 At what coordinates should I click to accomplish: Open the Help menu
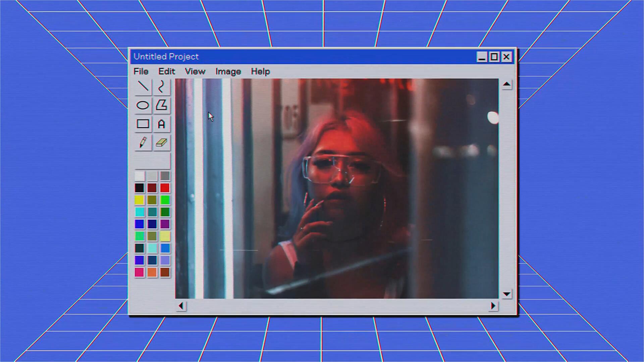coord(260,71)
